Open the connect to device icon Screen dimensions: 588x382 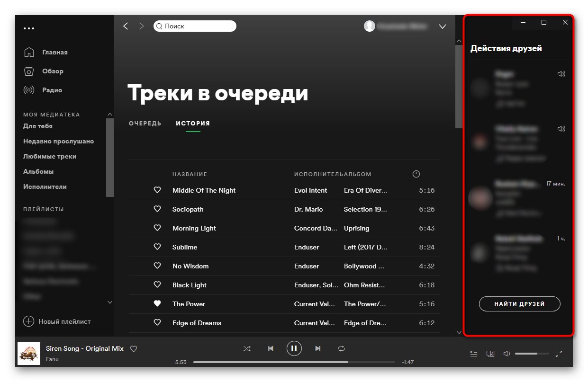click(x=490, y=354)
